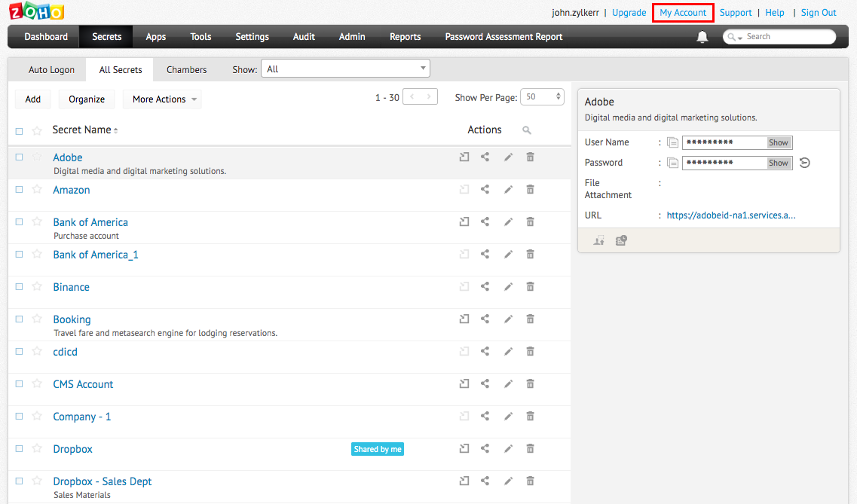Check the Adobe row checkbox
Screen dimensions: 857x504
click(x=19, y=157)
